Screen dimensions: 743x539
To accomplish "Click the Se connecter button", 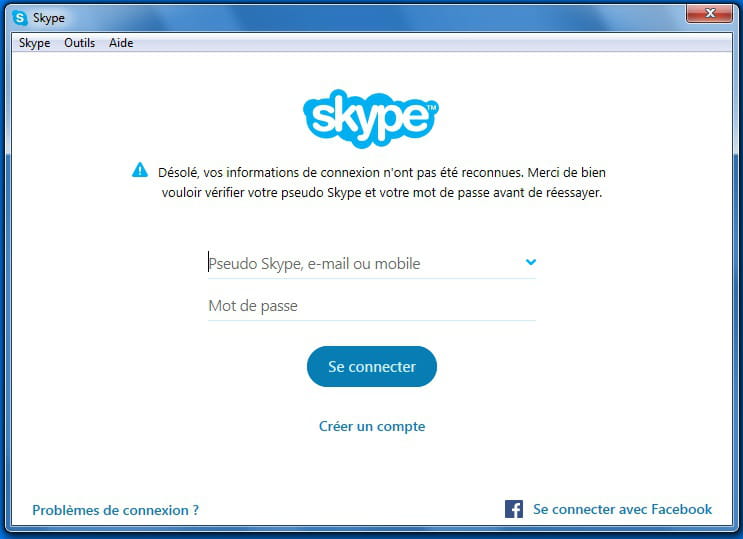I will click(372, 366).
